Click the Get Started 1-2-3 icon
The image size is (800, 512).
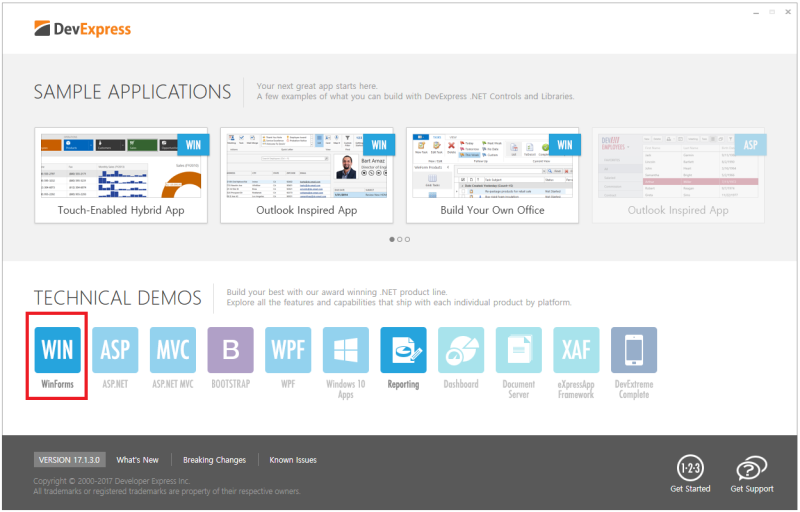[690, 468]
